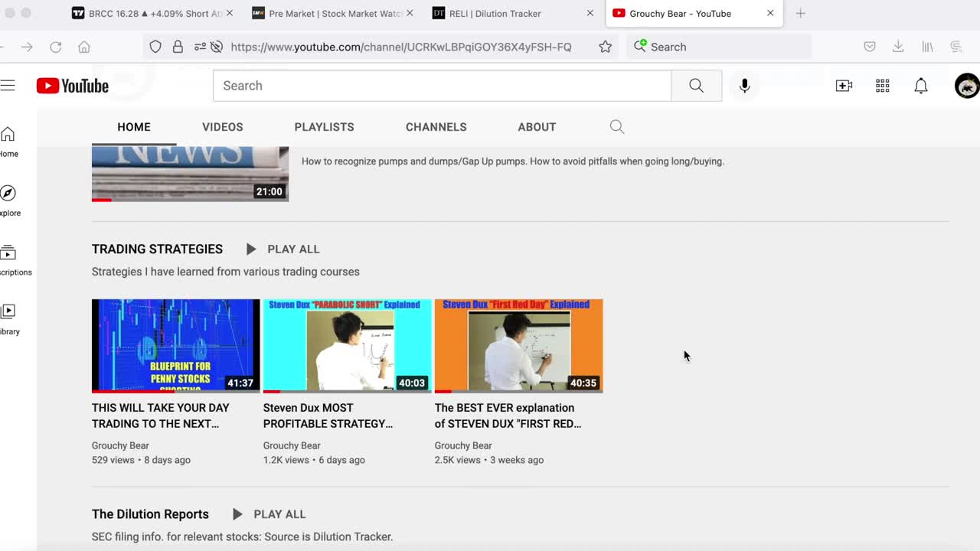View site security padlock info
Screen dimensions: 980x551
[178, 47]
